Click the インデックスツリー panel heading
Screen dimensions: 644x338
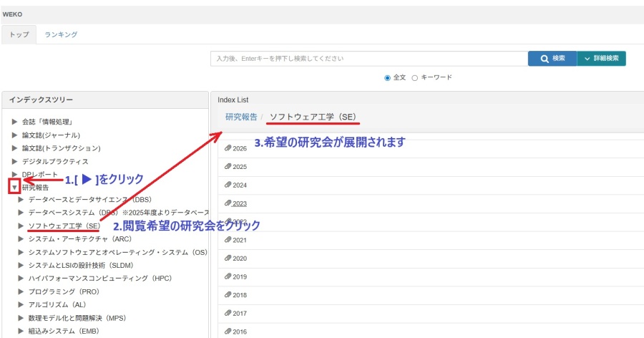(x=41, y=100)
